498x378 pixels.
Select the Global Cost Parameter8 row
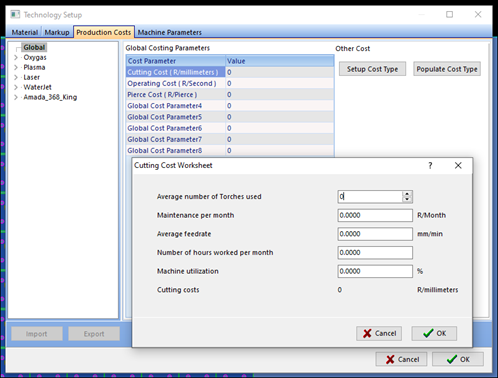pyautogui.click(x=230, y=150)
